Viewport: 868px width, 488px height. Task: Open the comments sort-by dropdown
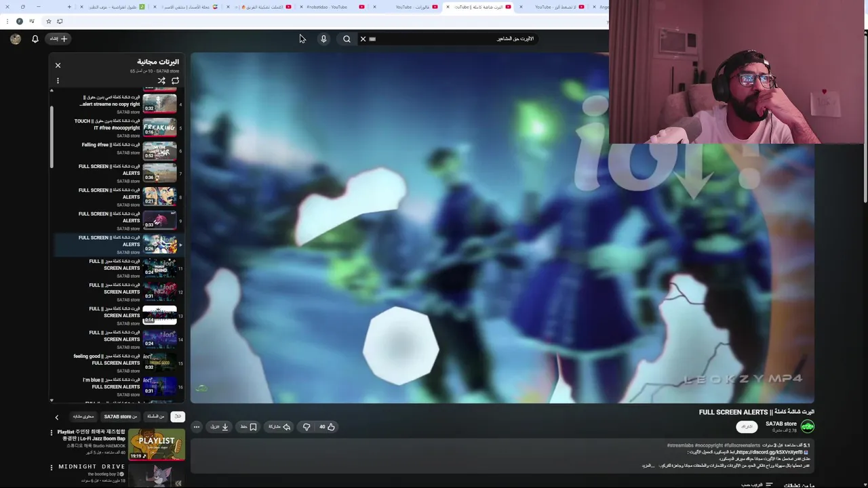pyautogui.click(x=756, y=485)
